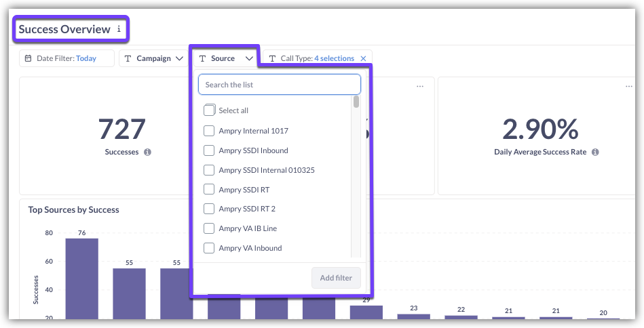Viewport: 644px width, 328px height.
Task: Select the Ampry VA IB Line checkbox
Action: pyautogui.click(x=210, y=228)
